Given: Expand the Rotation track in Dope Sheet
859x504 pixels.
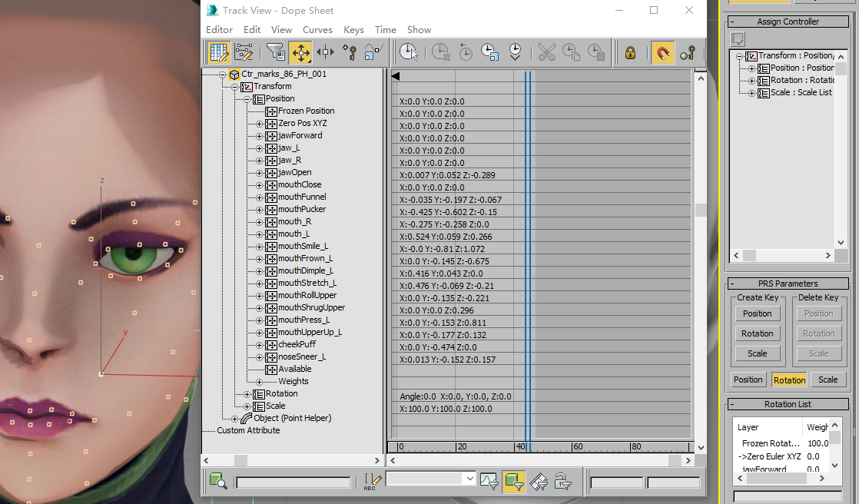Looking at the screenshot, I should 247,394.
